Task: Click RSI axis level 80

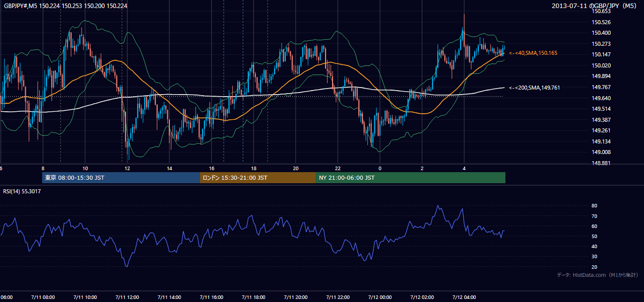Action: 594,206
